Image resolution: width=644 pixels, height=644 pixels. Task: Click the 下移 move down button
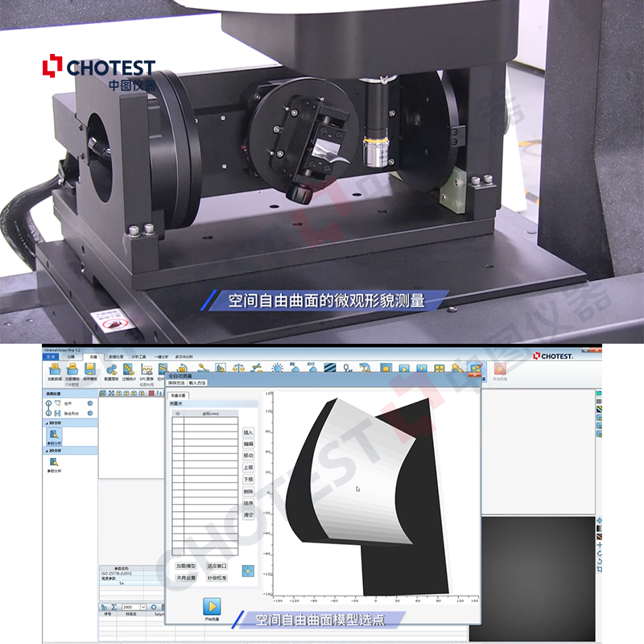pyautogui.click(x=249, y=479)
